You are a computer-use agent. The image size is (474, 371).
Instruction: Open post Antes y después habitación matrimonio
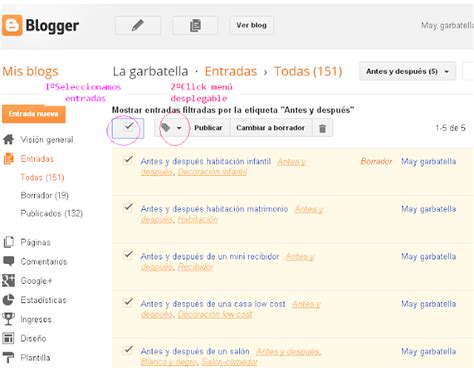pyautogui.click(x=214, y=209)
